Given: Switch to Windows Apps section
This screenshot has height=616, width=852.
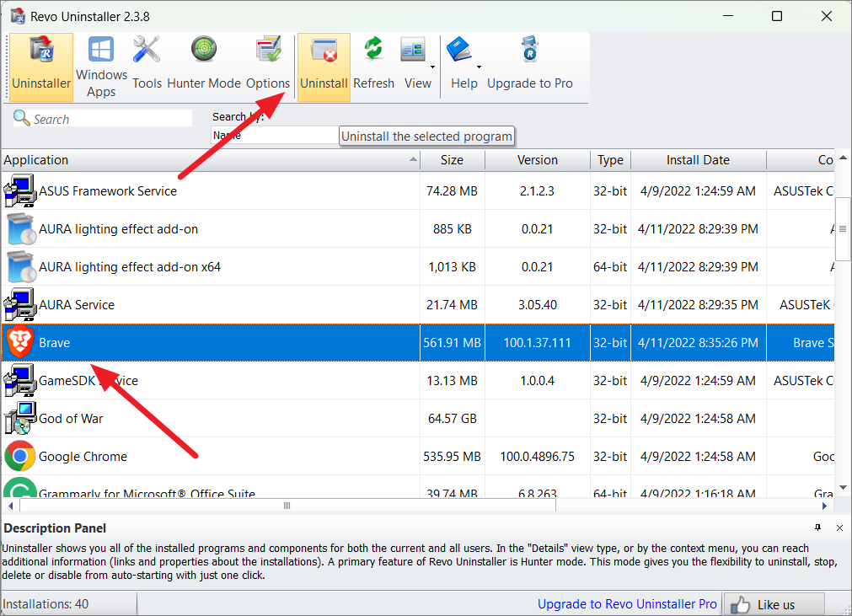Looking at the screenshot, I should [100, 59].
